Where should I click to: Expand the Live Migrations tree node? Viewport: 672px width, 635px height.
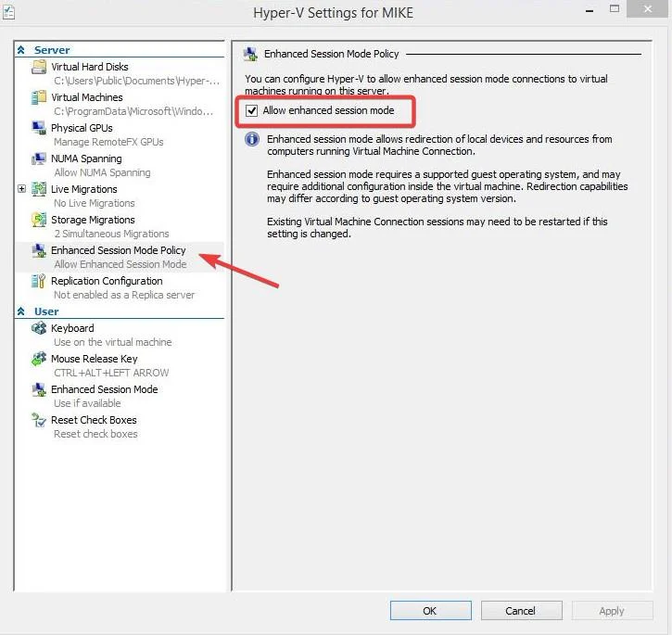pyautogui.click(x=22, y=189)
